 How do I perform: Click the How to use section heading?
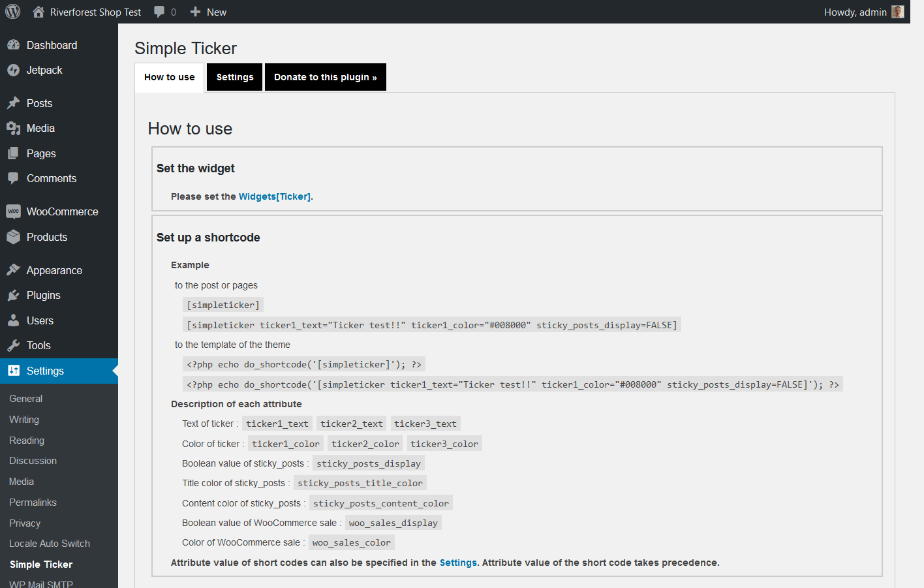coord(190,129)
